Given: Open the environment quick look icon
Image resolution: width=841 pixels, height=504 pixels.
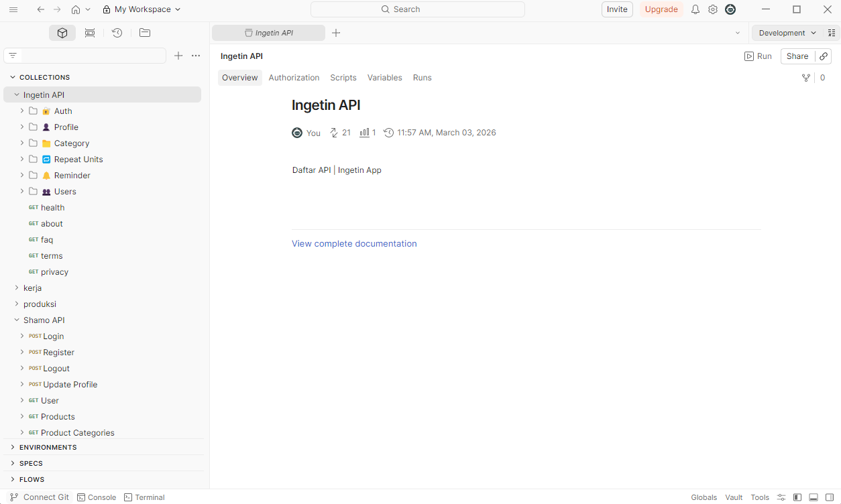Looking at the screenshot, I should coord(832,33).
